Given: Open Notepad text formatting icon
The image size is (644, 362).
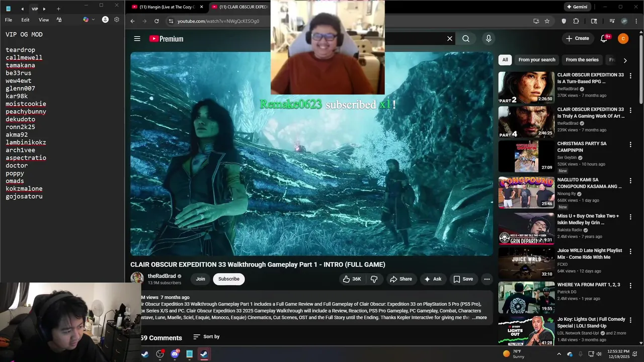Looking at the screenshot, I should 59,20.
